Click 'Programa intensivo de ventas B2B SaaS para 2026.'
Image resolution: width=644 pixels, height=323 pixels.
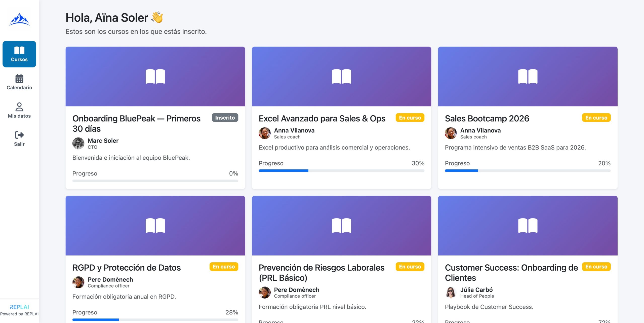pos(515,148)
